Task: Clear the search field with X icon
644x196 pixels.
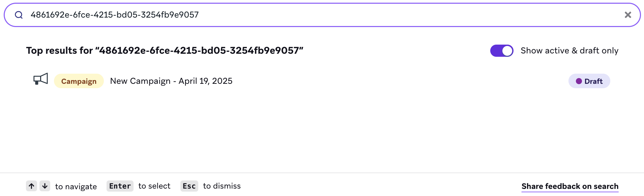Action: (x=628, y=15)
